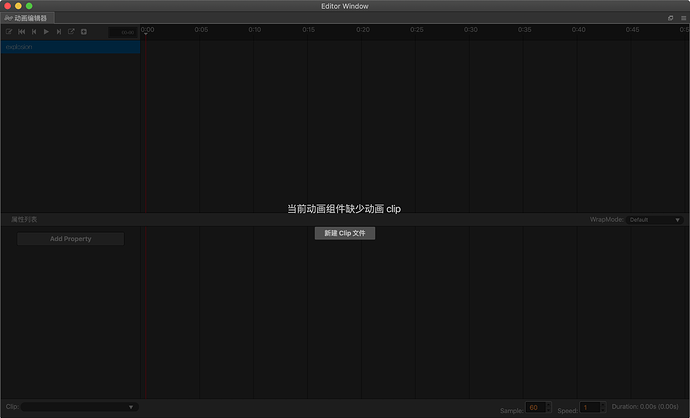Click the 0:10 mark on timeline ruler
This screenshot has height=418, width=690.
point(255,29)
